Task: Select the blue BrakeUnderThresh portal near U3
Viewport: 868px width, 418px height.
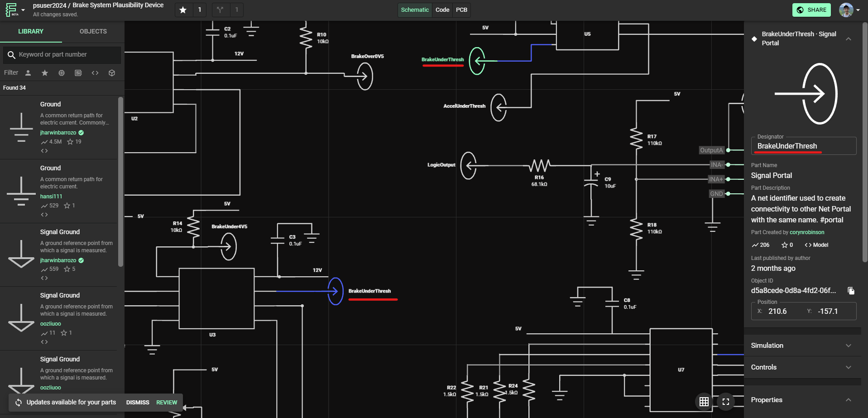Action: 336,291
